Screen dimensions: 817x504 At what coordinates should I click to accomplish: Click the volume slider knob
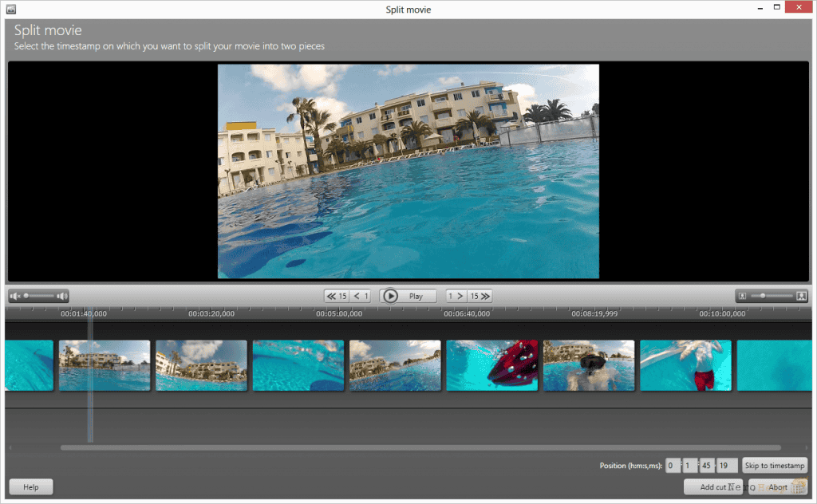point(26,296)
